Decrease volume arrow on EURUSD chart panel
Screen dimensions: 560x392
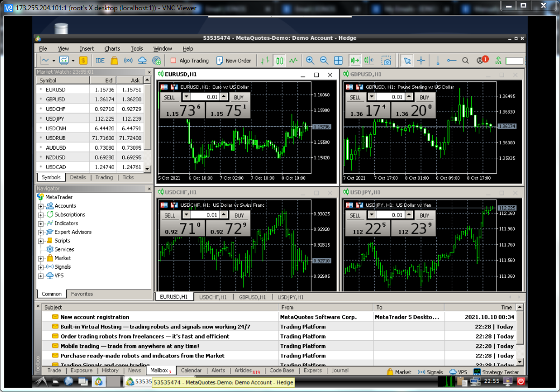186,97
